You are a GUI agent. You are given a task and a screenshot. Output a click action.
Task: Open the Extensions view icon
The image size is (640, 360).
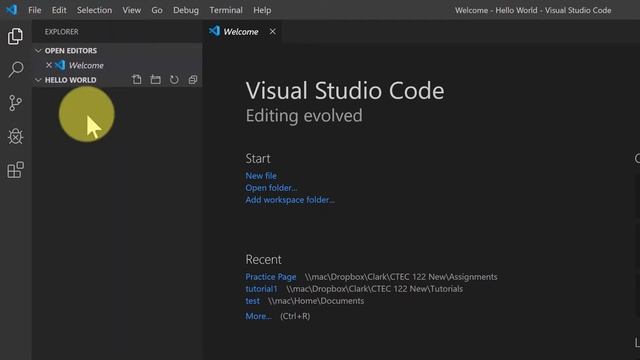click(16, 170)
